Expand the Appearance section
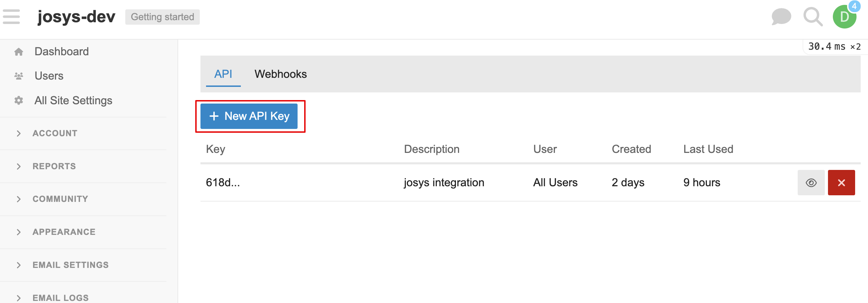This screenshot has width=868, height=303. pyautogui.click(x=64, y=232)
